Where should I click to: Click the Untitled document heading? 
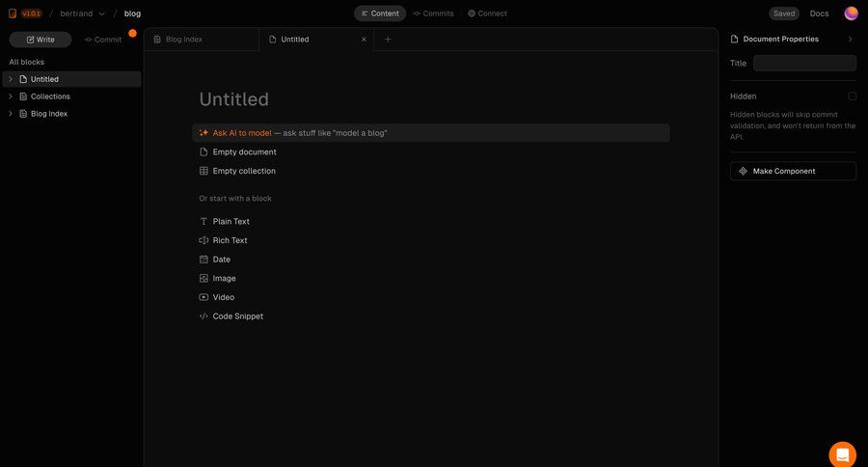point(234,99)
